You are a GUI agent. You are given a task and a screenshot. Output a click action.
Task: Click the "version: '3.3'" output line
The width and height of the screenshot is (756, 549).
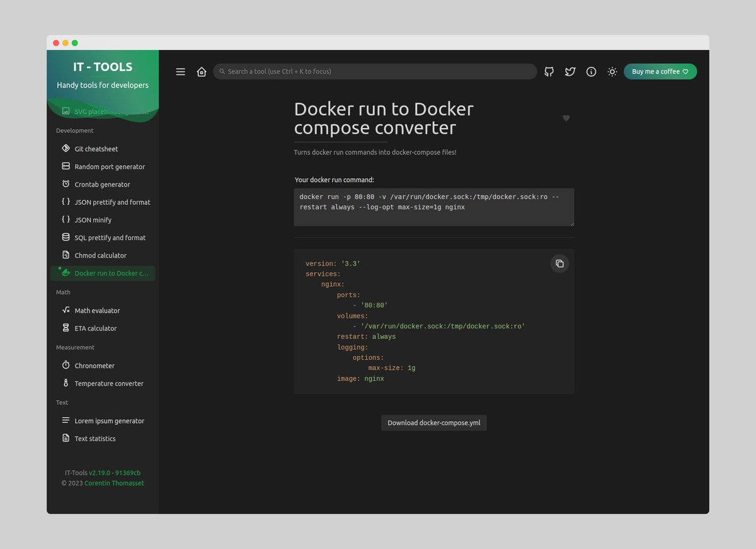pyautogui.click(x=333, y=263)
